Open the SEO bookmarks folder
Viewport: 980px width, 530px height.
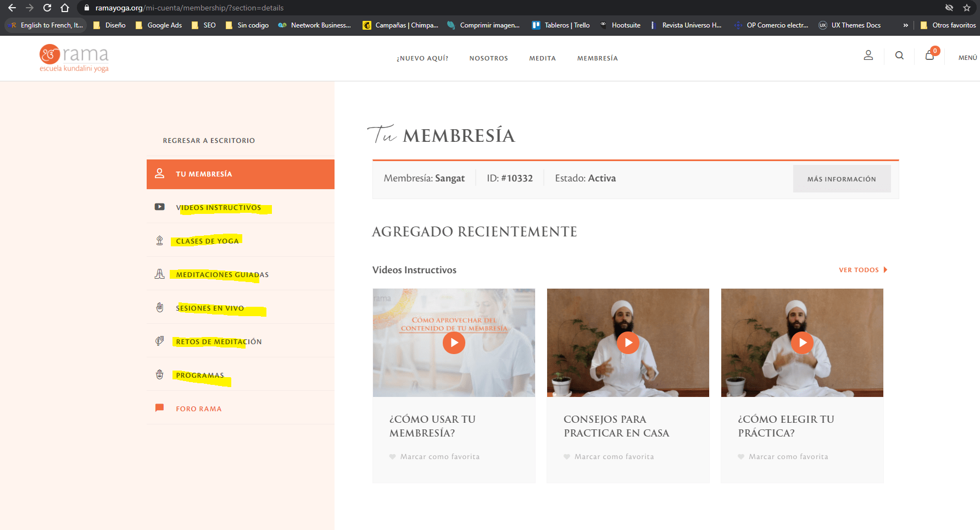203,25
